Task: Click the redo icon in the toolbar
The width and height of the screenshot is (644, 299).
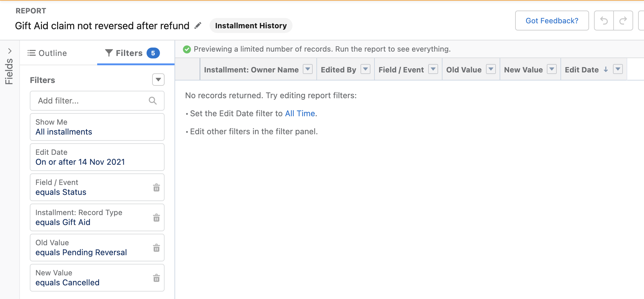Action: tap(624, 21)
